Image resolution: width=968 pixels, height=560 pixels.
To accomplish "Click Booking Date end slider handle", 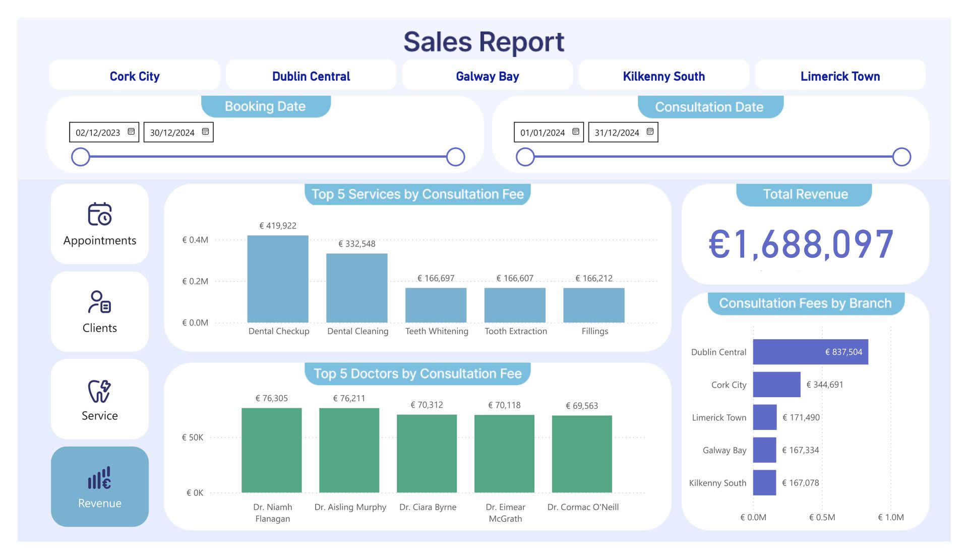I will pos(456,157).
